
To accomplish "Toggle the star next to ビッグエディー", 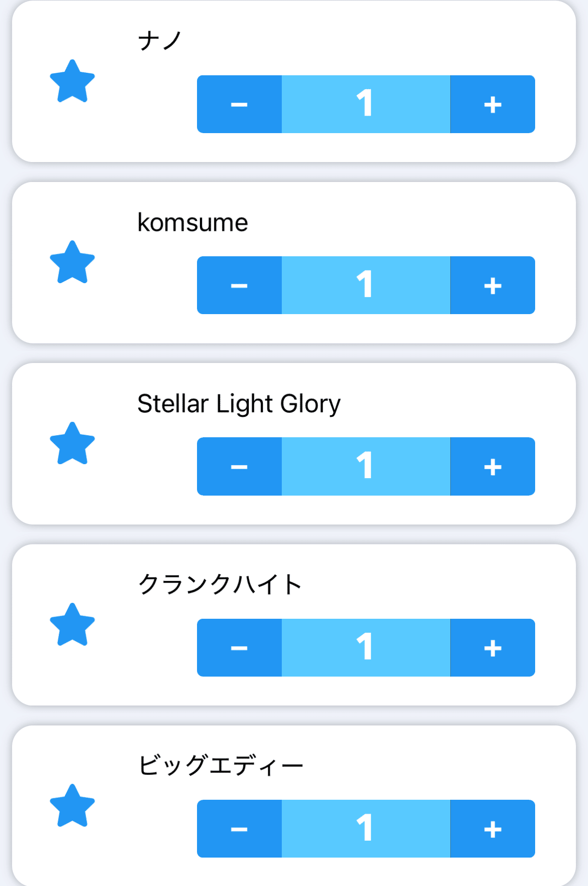I will pyautogui.click(x=72, y=806).
